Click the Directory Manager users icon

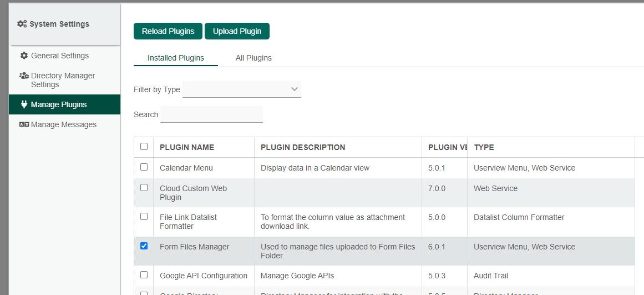24,76
